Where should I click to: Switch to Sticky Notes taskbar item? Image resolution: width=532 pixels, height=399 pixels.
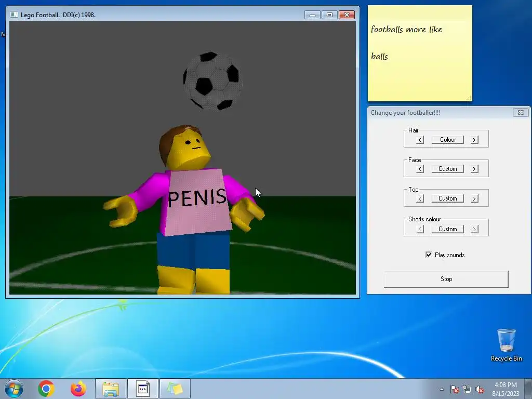(x=175, y=389)
